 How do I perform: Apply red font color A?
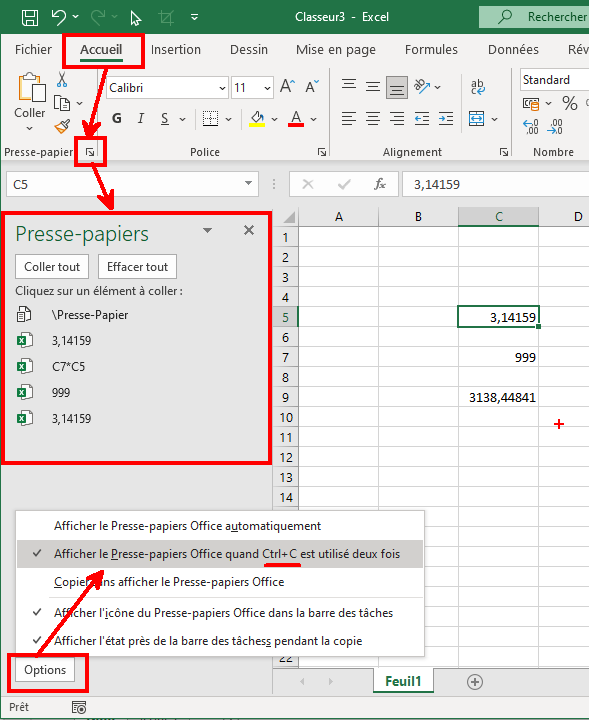pos(296,118)
